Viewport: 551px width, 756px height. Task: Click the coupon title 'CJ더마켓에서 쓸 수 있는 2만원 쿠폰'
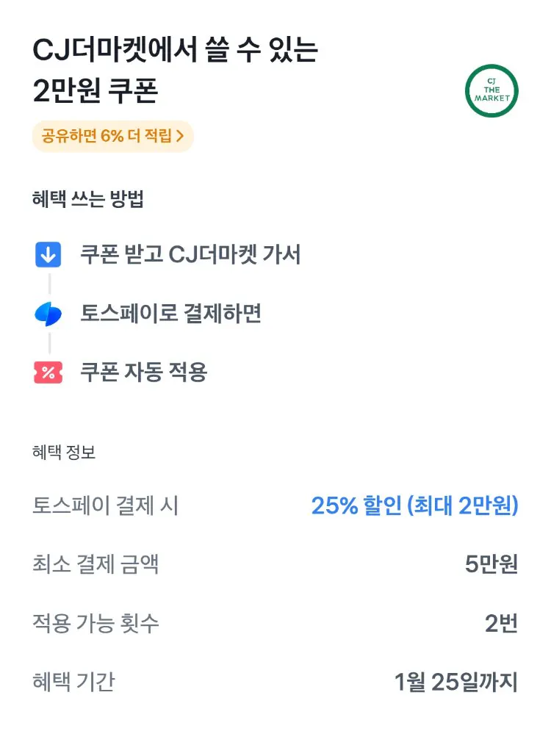coord(175,71)
